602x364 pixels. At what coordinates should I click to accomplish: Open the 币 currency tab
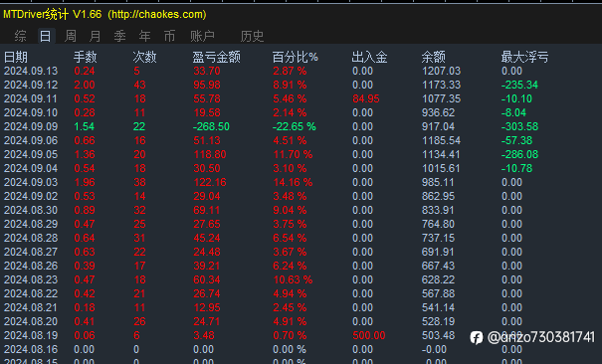[x=169, y=36]
